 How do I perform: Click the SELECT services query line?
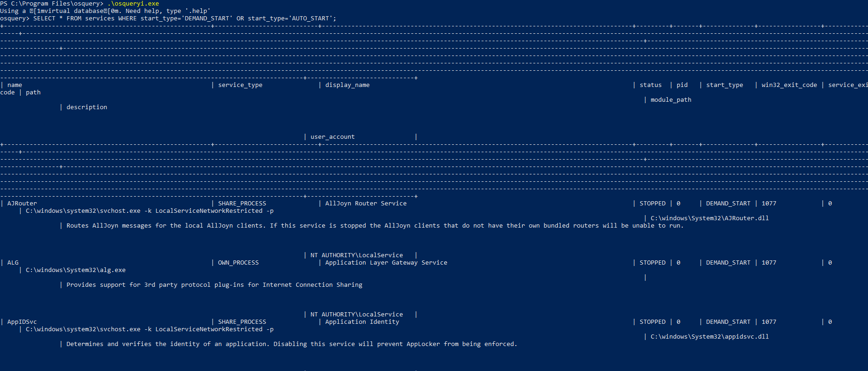(185, 19)
